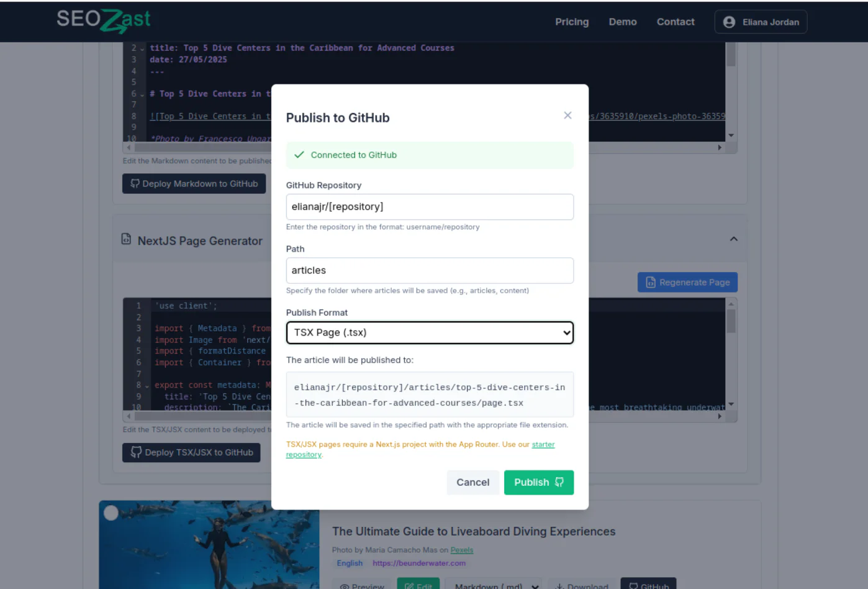Click the Preview eye icon on the article card
The height and width of the screenshot is (589, 868).
pos(345,586)
